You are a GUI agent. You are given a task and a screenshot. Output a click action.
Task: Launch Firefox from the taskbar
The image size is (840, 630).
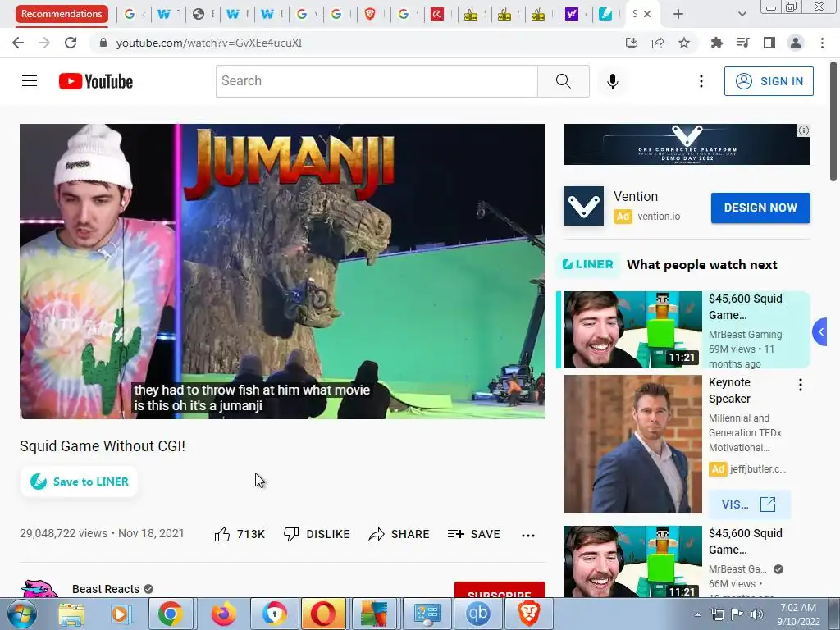click(x=223, y=614)
